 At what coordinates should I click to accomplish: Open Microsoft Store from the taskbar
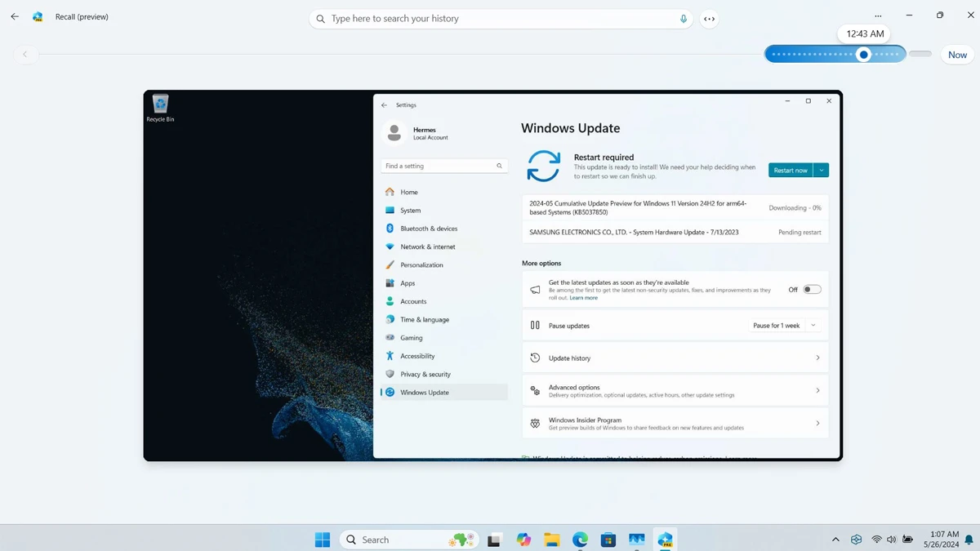(608, 540)
